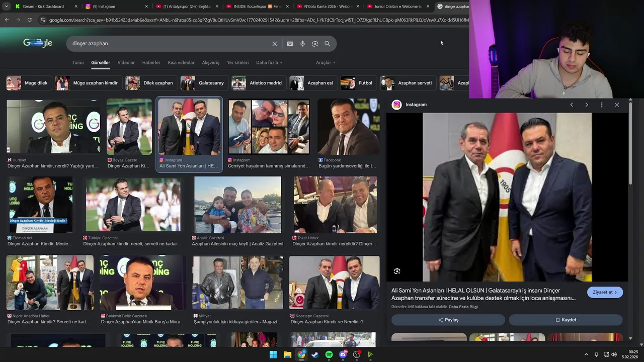Reload the page

(30, 20)
